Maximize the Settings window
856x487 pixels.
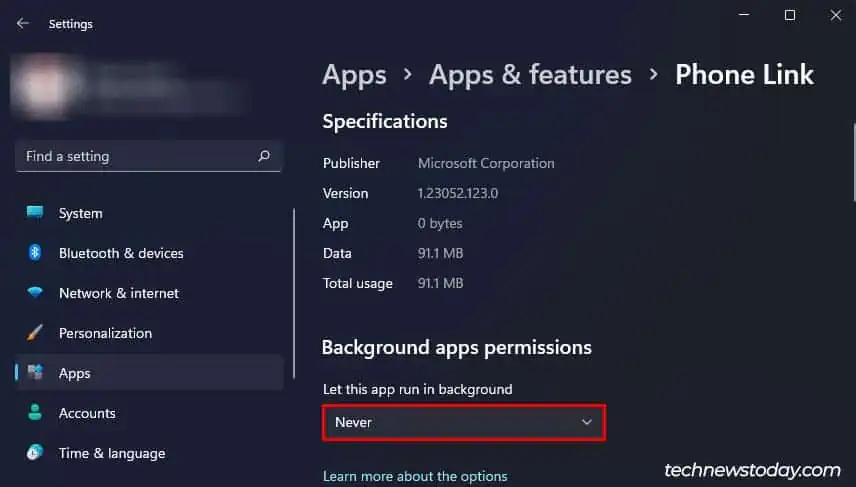pyautogui.click(x=790, y=15)
